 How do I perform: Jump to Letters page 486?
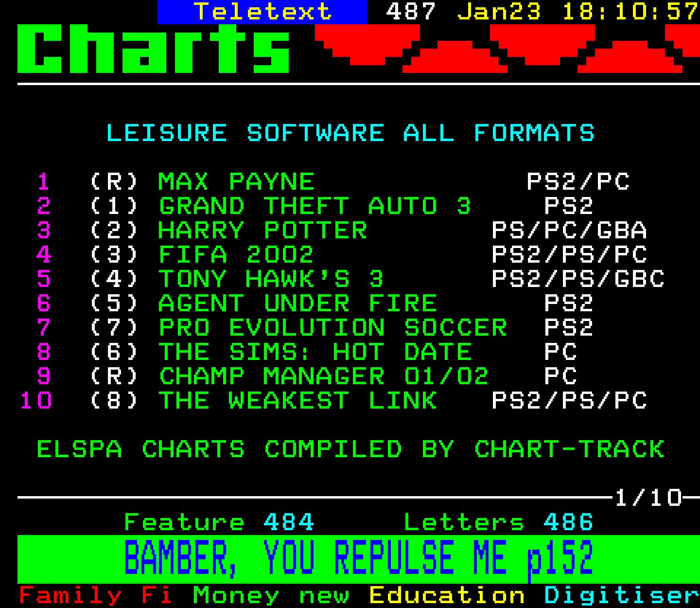pyautogui.click(x=498, y=522)
